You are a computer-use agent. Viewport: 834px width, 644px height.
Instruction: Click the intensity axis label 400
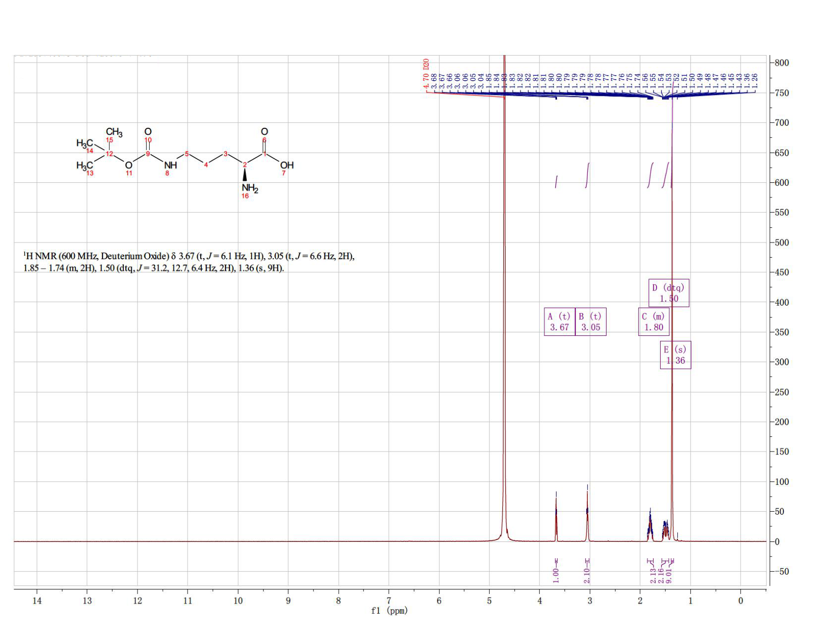781,303
